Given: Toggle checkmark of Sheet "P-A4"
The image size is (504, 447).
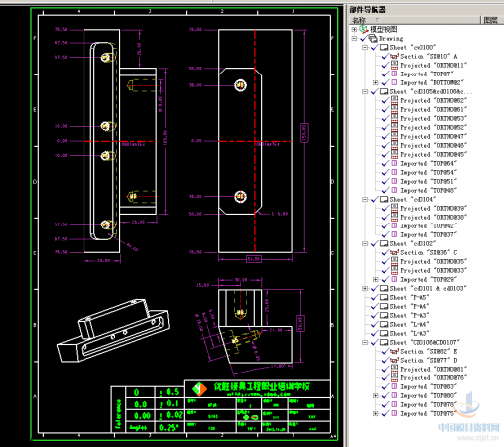Looking at the screenshot, I should click(375, 306).
